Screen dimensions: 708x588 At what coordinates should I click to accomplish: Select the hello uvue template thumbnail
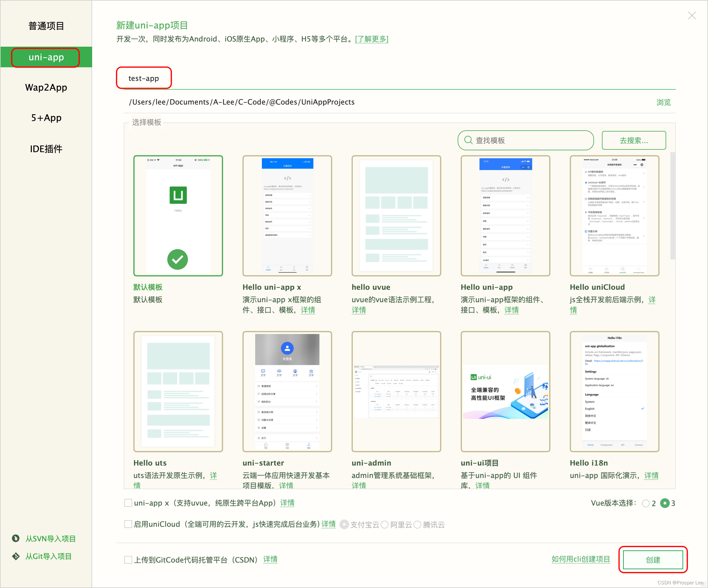[396, 216]
